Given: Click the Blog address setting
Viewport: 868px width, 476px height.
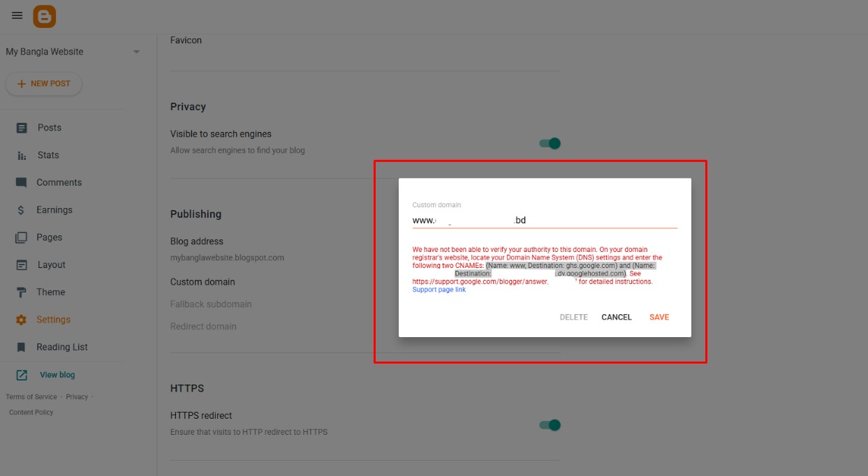Looking at the screenshot, I should tap(197, 241).
